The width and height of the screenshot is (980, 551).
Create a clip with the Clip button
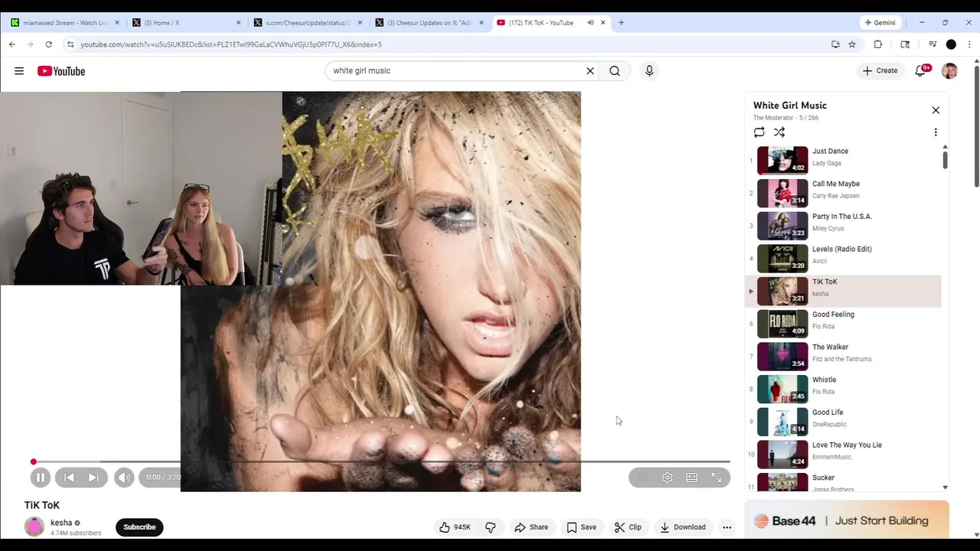click(x=628, y=527)
